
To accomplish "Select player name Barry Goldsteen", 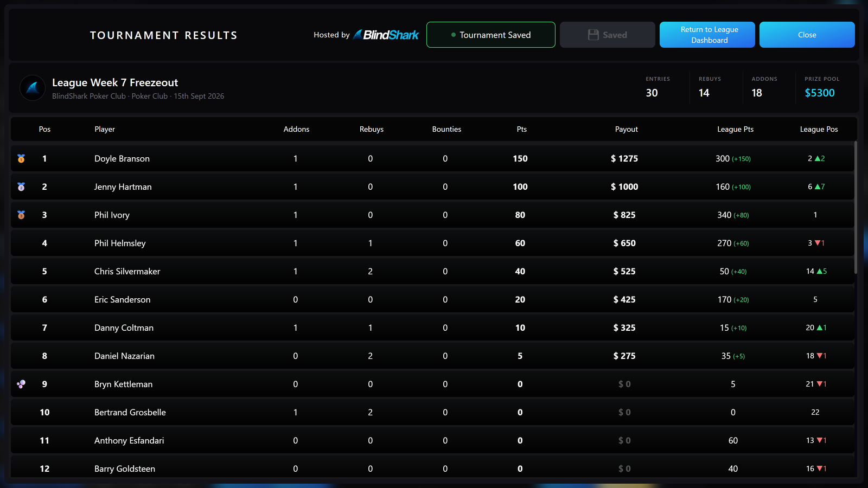I will (x=125, y=468).
